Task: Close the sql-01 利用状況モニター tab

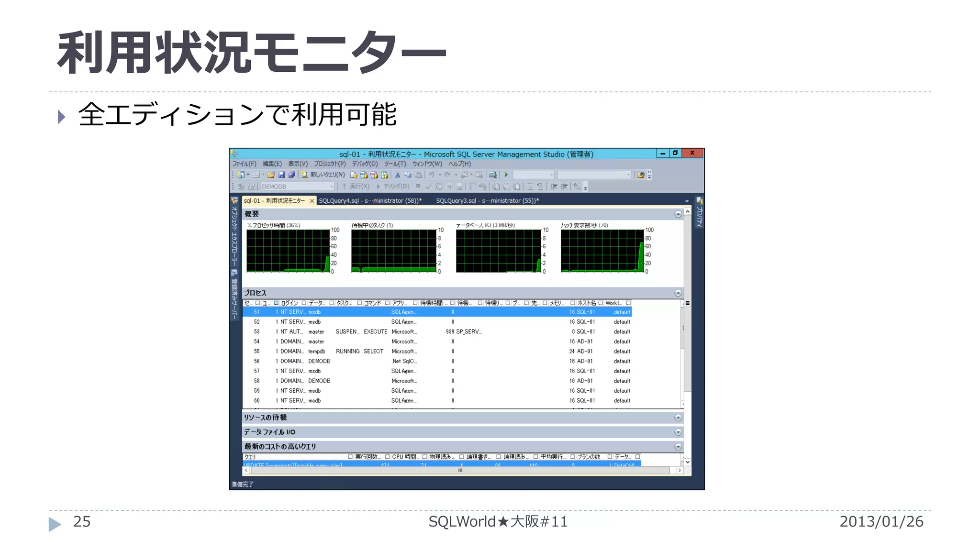Action: tap(312, 201)
